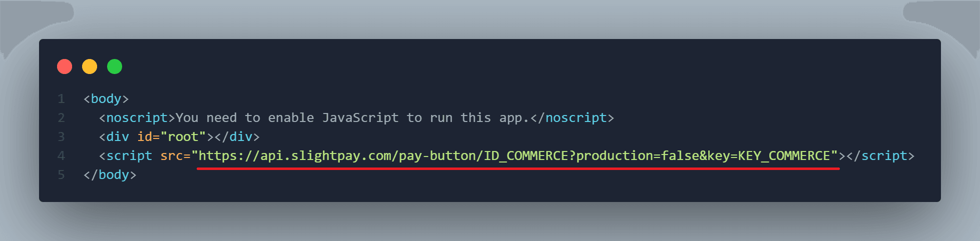Click line number 5 in gutter

[61, 175]
